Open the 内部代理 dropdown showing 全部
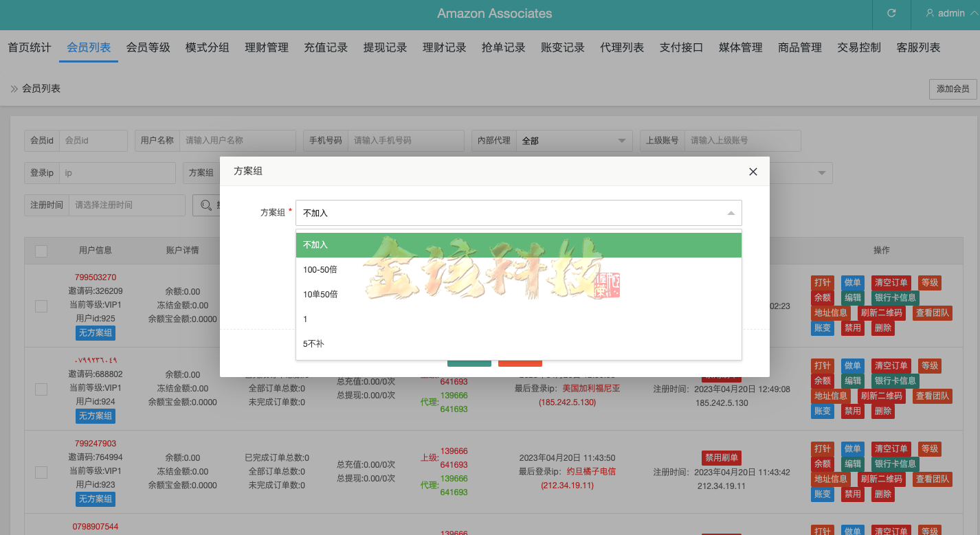The height and width of the screenshot is (535, 980). 574,140
